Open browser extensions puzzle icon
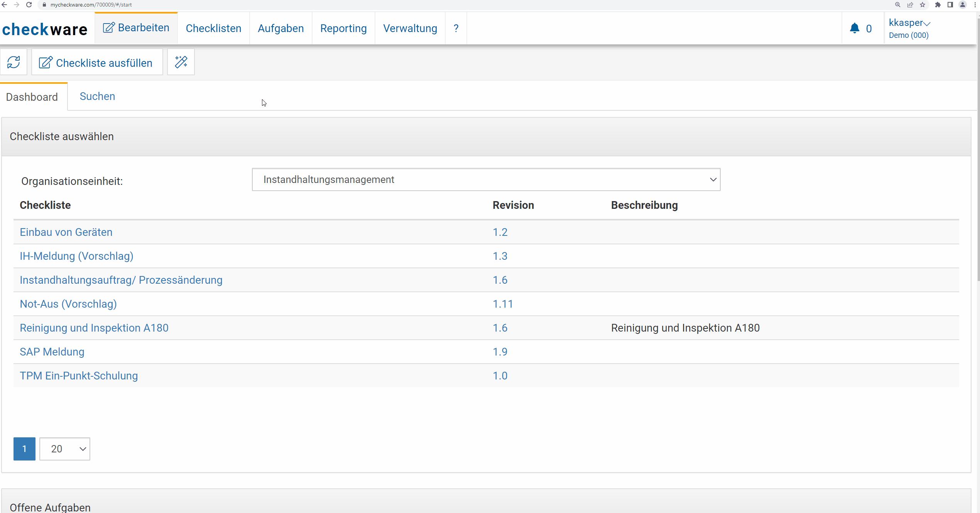 [938, 5]
